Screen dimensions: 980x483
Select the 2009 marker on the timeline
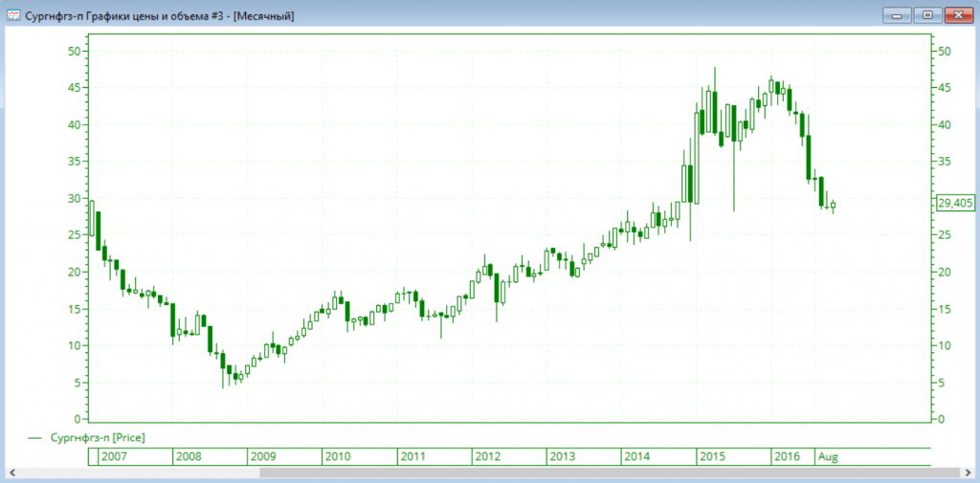[263, 456]
